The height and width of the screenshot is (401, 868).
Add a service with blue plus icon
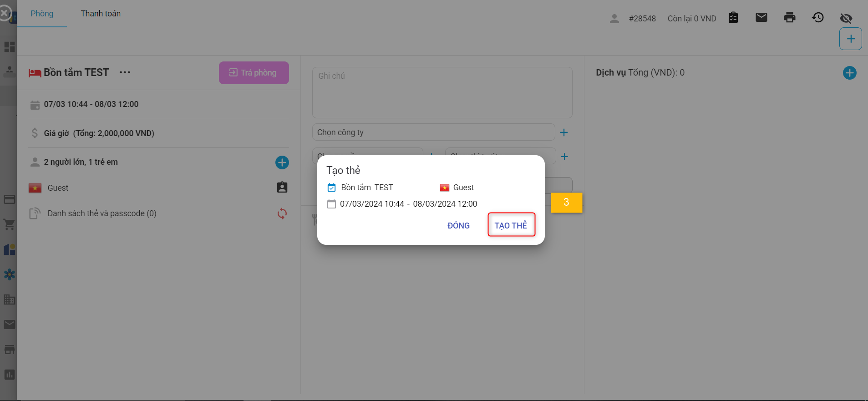click(x=849, y=73)
